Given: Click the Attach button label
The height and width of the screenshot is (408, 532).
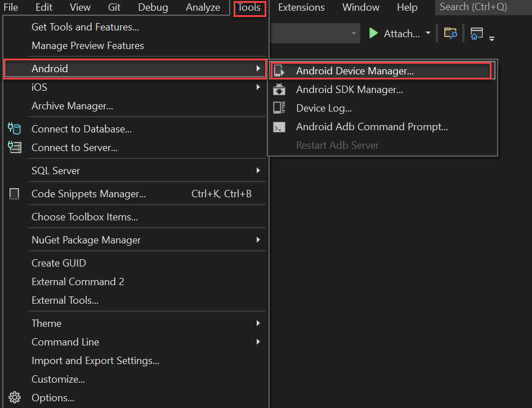Looking at the screenshot, I should [x=402, y=34].
